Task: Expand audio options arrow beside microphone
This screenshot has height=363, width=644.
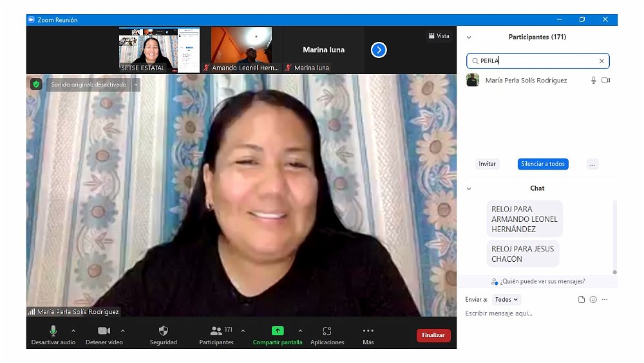Action: pos(73,331)
